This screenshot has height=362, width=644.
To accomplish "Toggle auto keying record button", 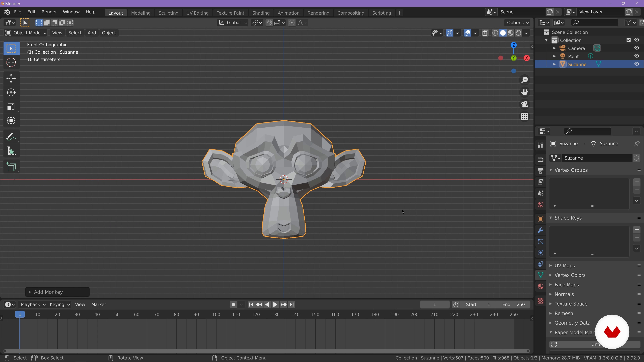I will point(233,305).
